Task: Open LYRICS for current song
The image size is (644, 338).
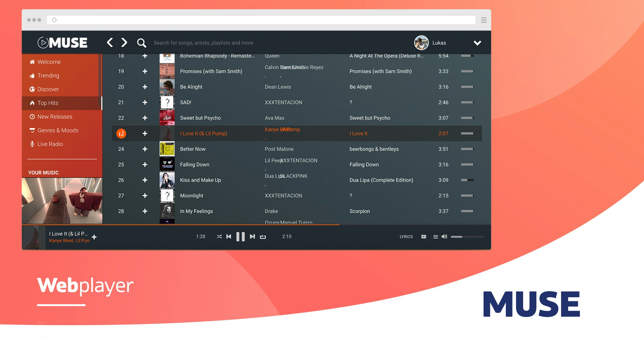Action: (406, 237)
